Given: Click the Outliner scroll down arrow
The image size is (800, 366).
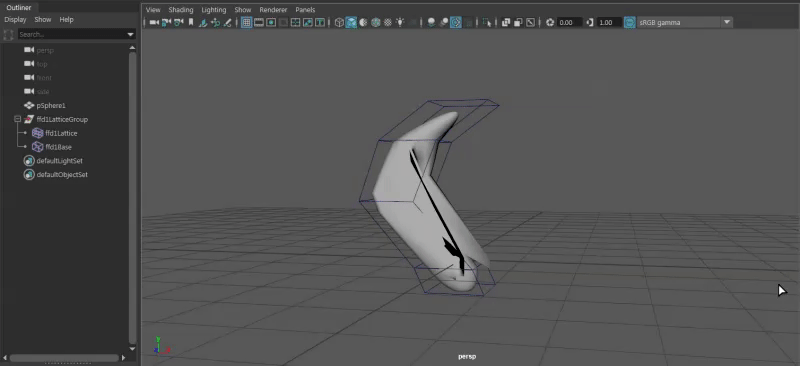Looking at the screenshot, I should (x=133, y=349).
